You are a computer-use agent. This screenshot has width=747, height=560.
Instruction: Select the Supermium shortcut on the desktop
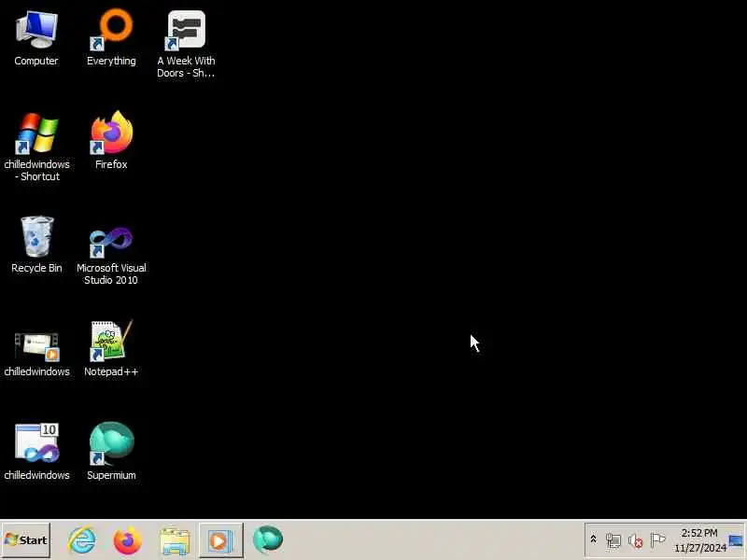point(111,452)
